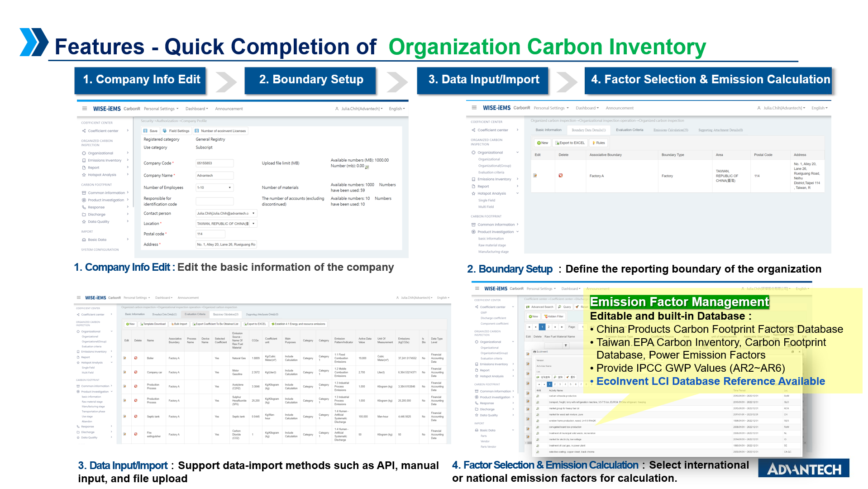Open Emissions Calculation(23) tab in Boundary Setup
Image resolution: width=868 pixels, height=489 pixels.
click(671, 130)
